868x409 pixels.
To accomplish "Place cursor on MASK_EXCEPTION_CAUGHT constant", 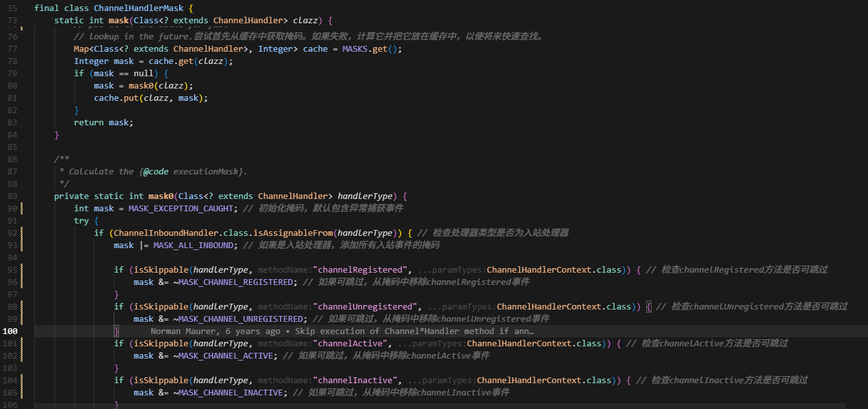I will [x=183, y=208].
